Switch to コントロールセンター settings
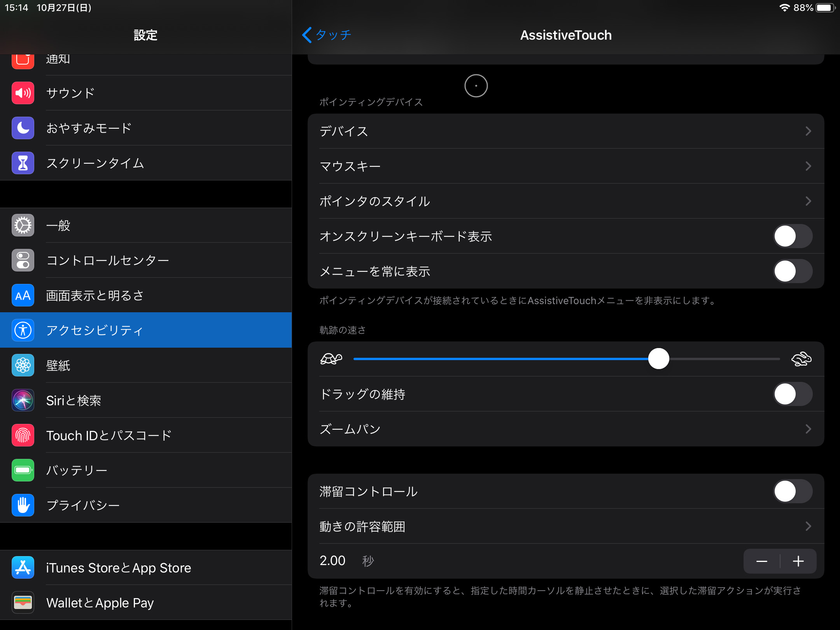This screenshot has height=630, width=840. click(108, 260)
